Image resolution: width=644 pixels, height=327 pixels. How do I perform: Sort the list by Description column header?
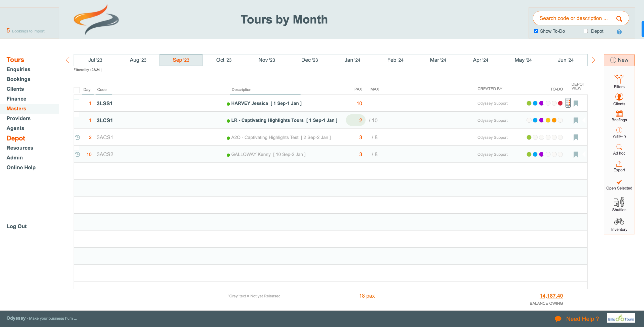(x=241, y=90)
